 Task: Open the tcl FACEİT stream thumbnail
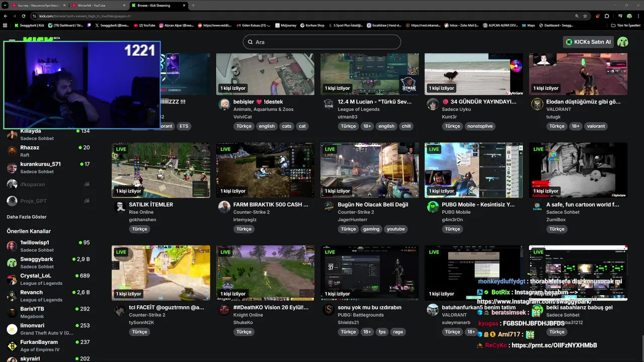coord(161,273)
